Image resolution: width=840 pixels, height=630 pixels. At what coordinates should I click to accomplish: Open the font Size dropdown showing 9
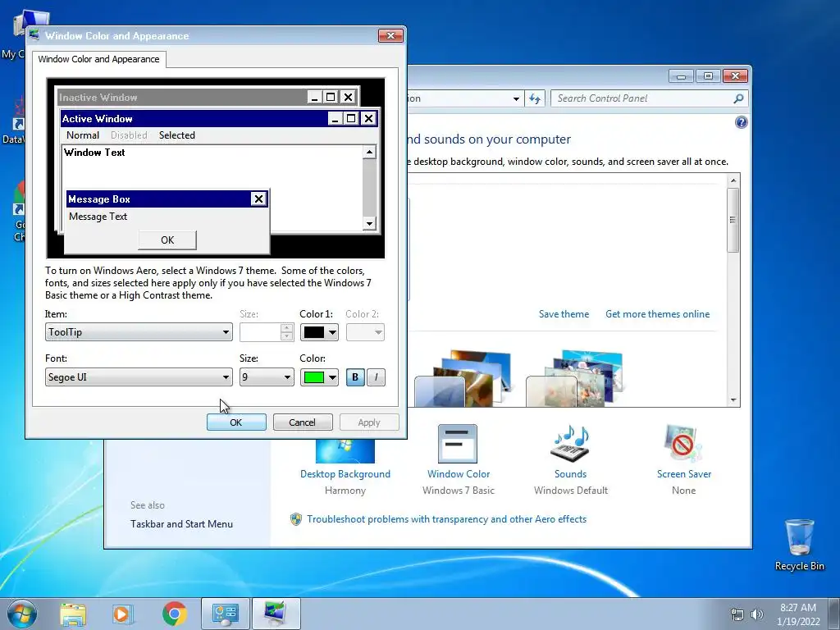click(267, 377)
